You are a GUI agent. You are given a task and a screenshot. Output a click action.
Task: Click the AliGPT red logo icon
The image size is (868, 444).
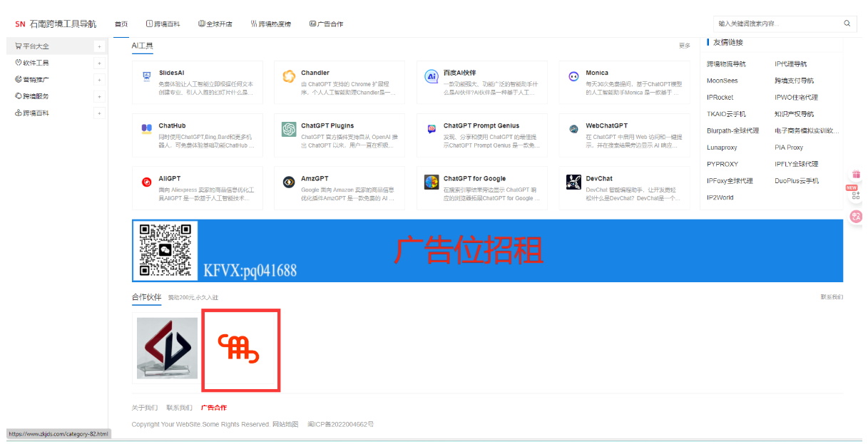pyautogui.click(x=146, y=182)
